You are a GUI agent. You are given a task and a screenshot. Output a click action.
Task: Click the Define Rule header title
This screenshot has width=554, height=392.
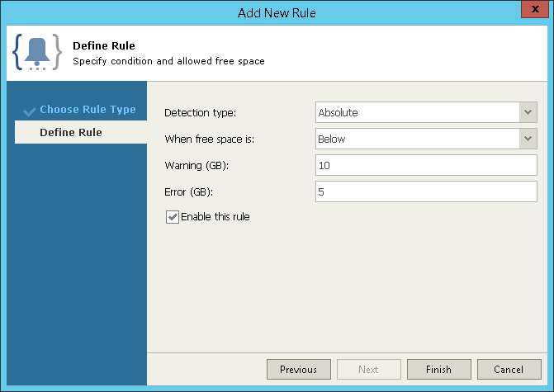[104, 45]
